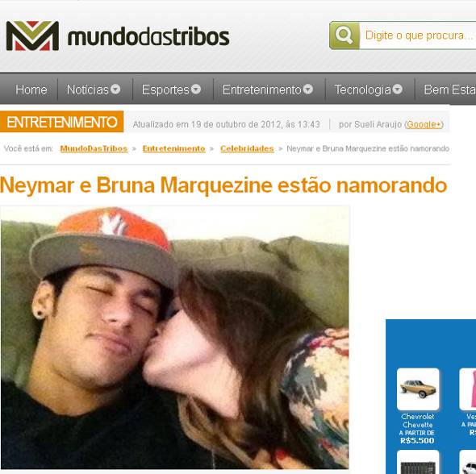Expand the Notícias dropdown arrow

pos(115,89)
